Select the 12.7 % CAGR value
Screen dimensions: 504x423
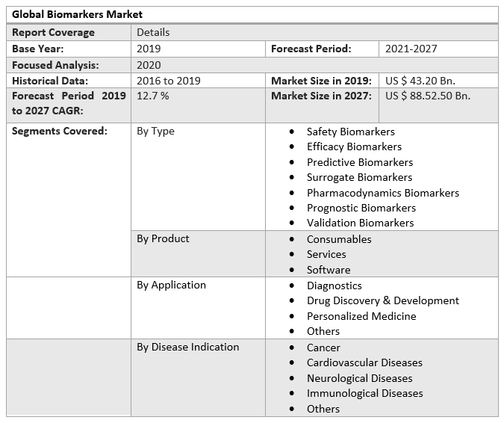[153, 96]
